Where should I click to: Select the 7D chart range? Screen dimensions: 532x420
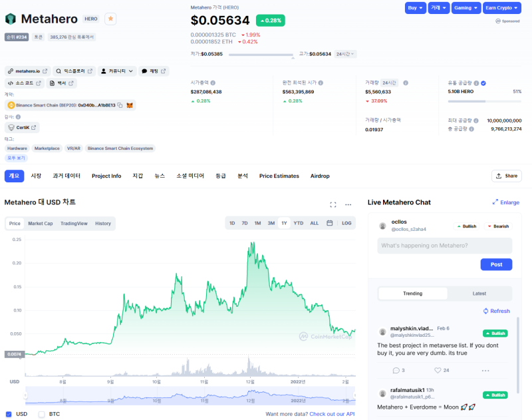245,223
